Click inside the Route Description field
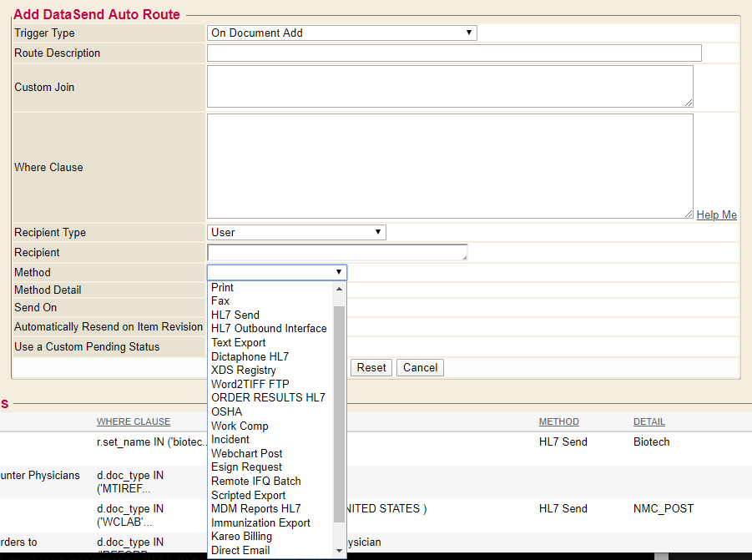The height and width of the screenshot is (560, 752). click(x=453, y=53)
